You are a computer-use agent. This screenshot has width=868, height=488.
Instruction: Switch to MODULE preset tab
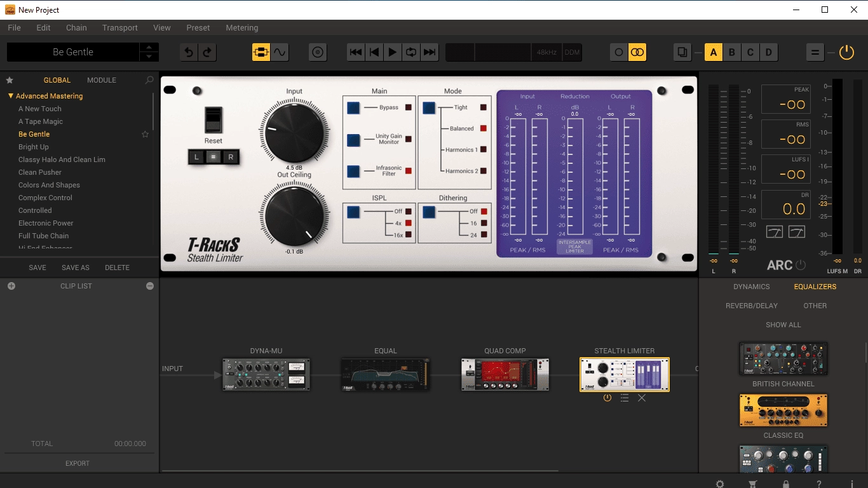pos(102,80)
